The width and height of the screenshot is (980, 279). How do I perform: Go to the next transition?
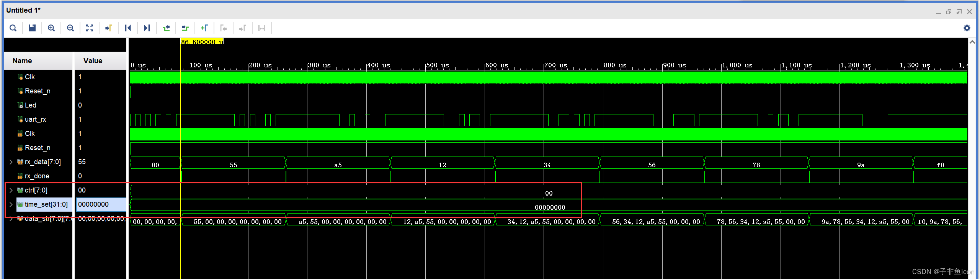(185, 28)
